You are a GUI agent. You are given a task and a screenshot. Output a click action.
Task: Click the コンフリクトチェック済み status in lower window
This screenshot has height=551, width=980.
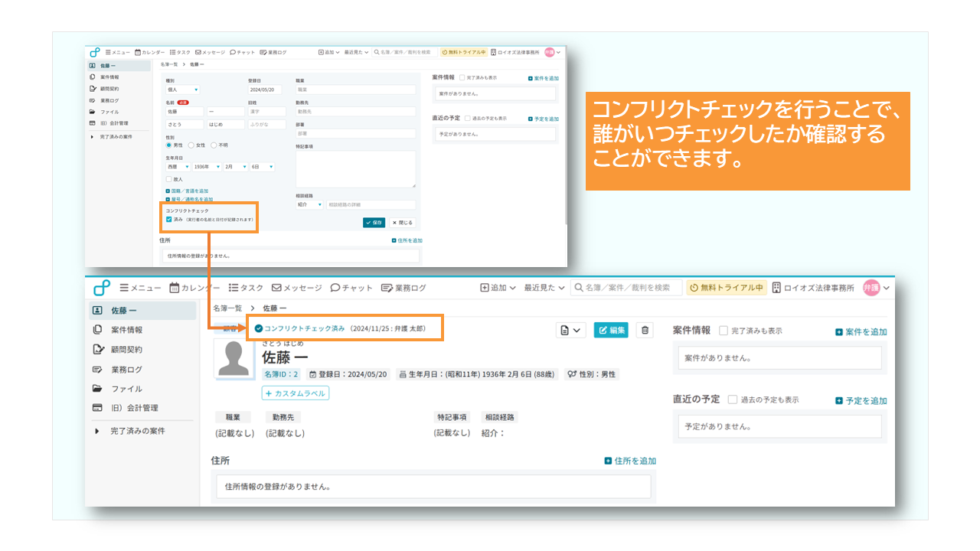coord(299,328)
